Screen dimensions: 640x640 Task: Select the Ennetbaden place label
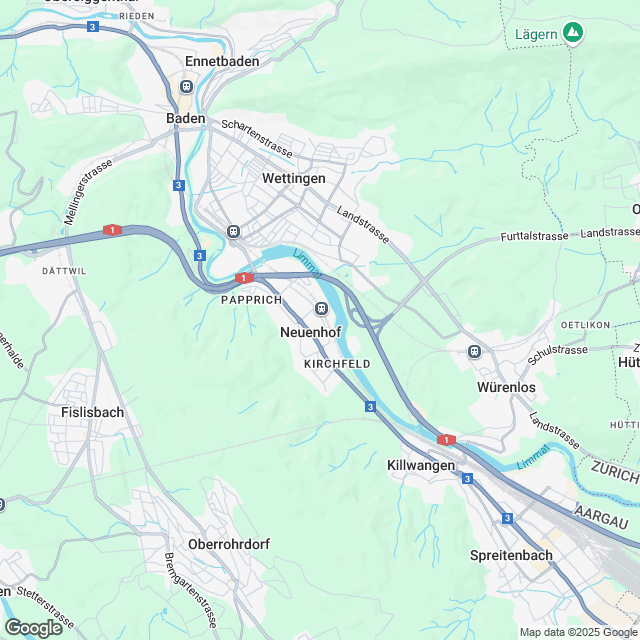[222, 61]
